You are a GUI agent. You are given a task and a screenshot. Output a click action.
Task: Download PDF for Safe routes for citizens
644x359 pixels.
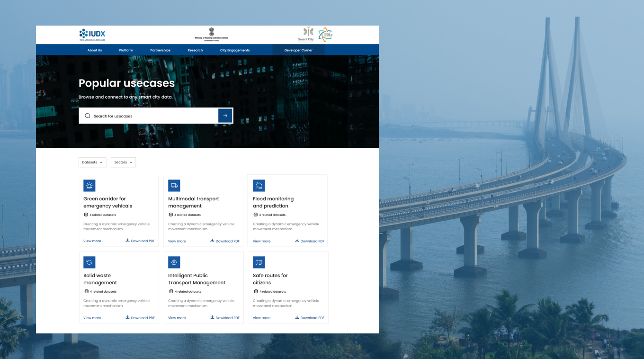pyautogui.click(x=310, y=318)
